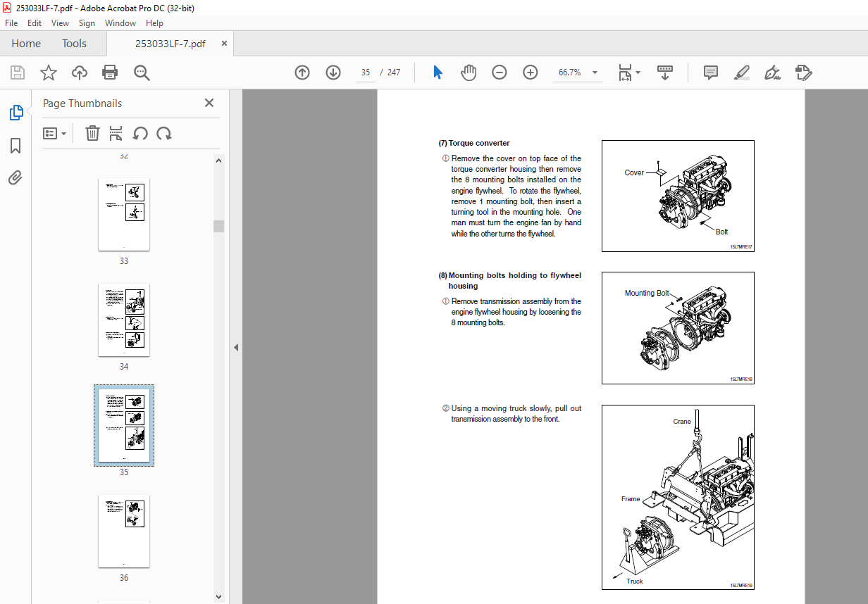The image size is (868, 604).
Task: Open the View menu
Action: (x=61, y=23)
